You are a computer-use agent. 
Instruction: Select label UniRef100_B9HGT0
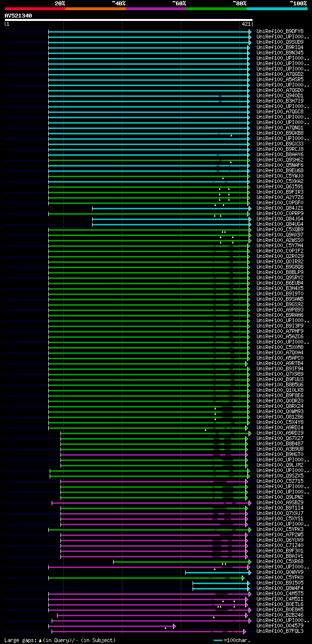pos(280,455)
